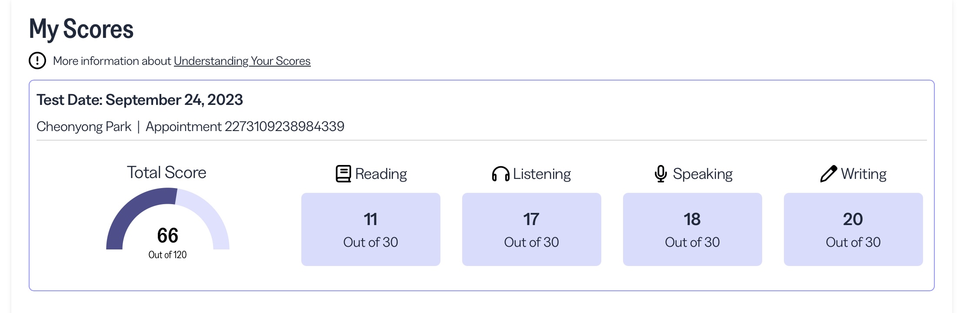Click the Listening section label

point(542,174)
